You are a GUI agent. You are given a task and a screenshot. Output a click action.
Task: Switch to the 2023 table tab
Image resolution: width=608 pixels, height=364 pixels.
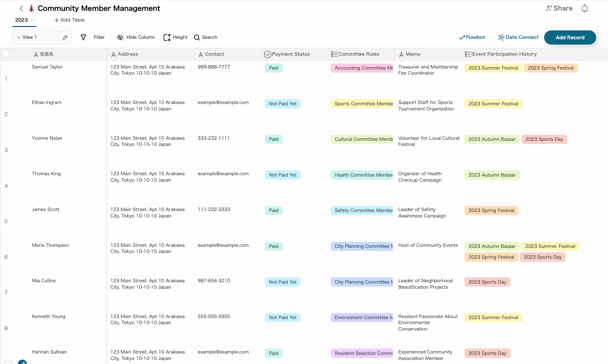click(x=22, y=20)
